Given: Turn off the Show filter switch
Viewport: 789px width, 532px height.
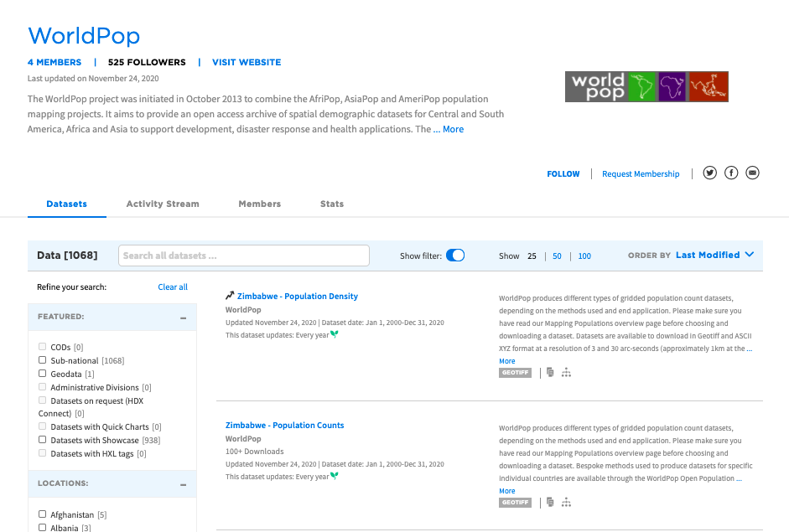Looking at the screenshot, I should pyautogui.click(x=455, y=256).
